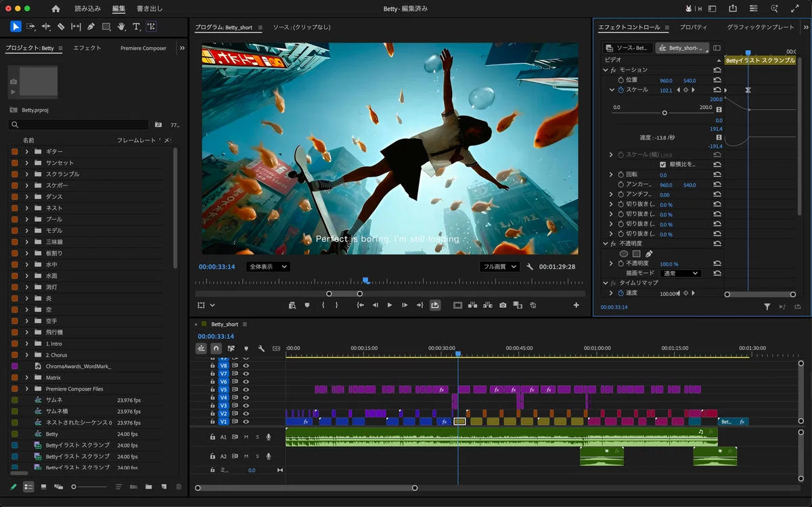Expand the 回転 property

611,175
